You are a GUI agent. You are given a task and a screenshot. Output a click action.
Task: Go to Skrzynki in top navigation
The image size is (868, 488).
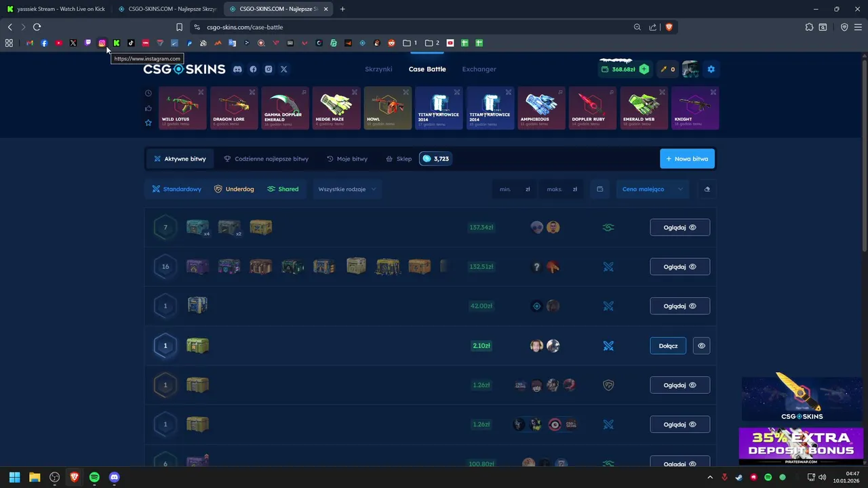378,69
